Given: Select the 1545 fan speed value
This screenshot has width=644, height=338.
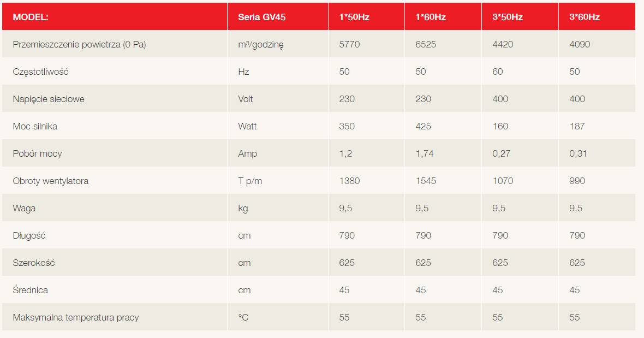Looking at the screenshot, I should coord(426,181).
